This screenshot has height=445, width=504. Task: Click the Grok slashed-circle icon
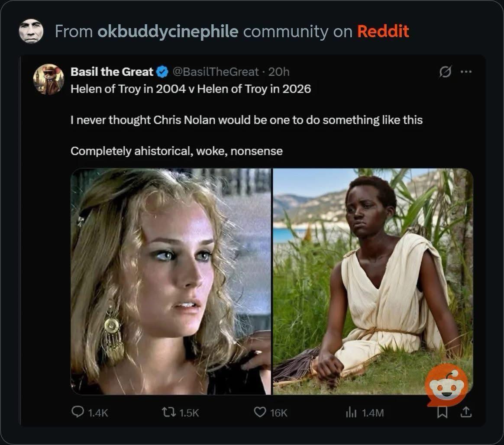445,72
